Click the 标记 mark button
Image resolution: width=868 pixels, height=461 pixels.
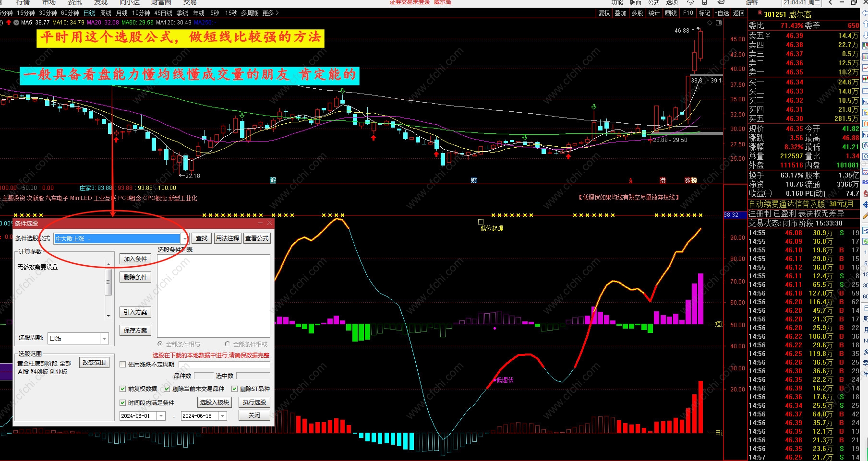click(x=704, y=13)
